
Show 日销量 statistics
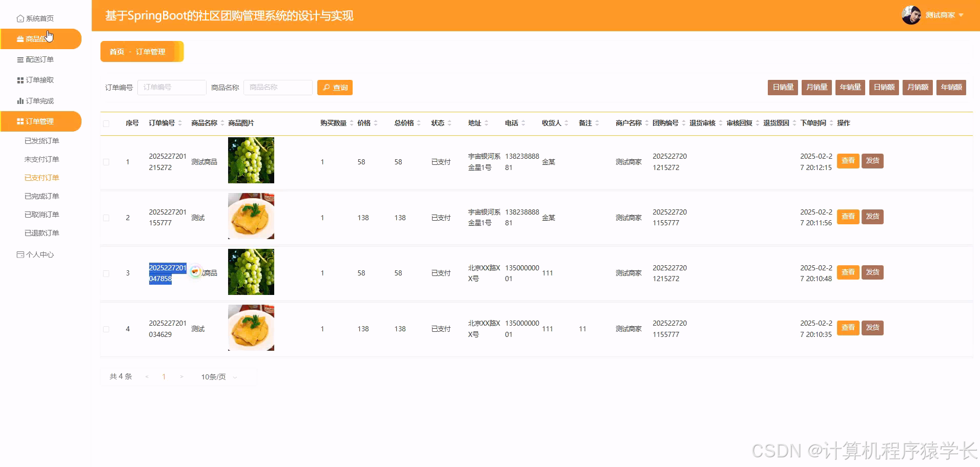coord(783,87)
